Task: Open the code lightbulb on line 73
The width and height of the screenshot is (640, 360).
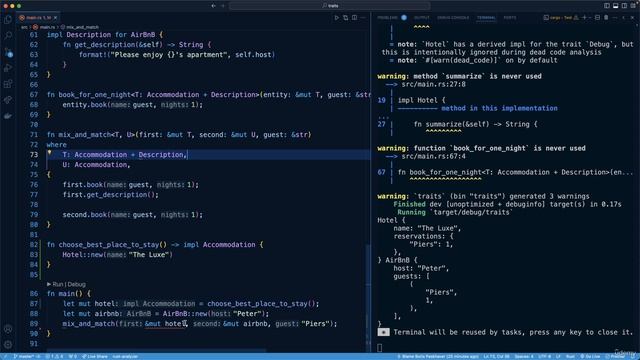Action: [49, 153]
